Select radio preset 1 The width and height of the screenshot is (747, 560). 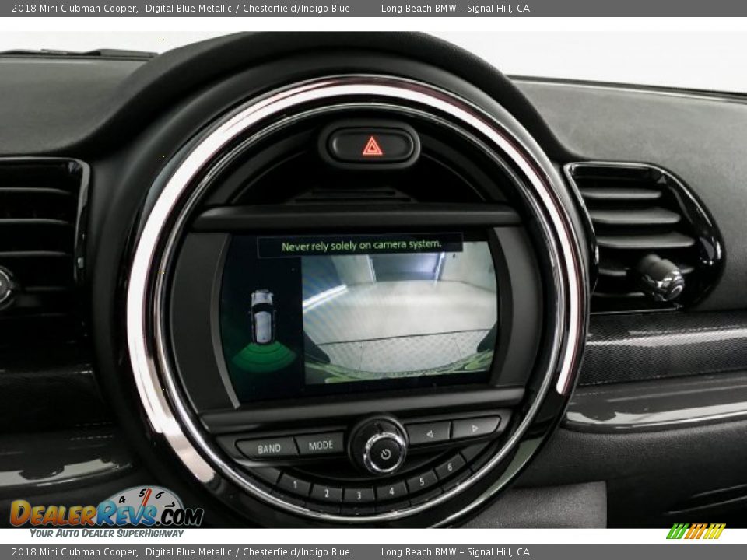point(293,485)
